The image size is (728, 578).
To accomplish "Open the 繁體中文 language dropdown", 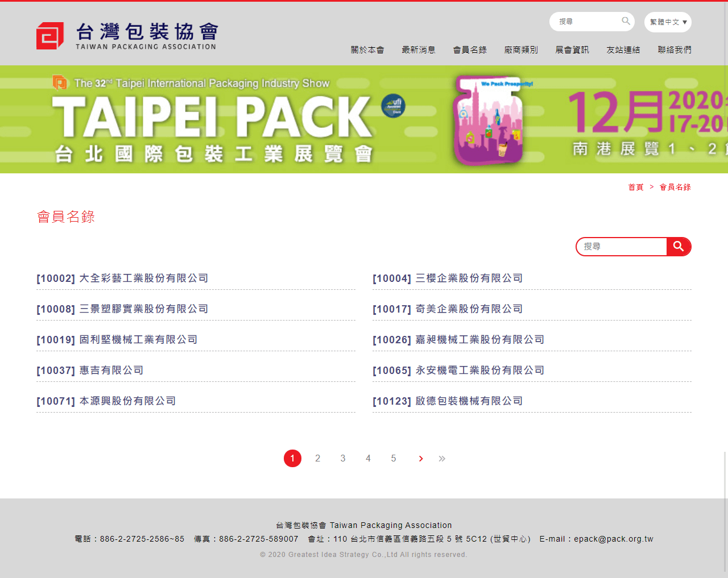I will pyautogui.click(x=668, y=22).
